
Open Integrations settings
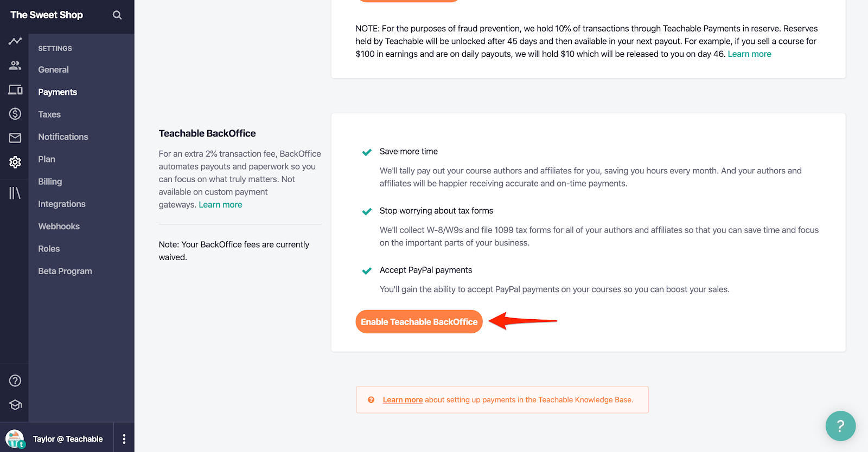click(x=61, y=204)
